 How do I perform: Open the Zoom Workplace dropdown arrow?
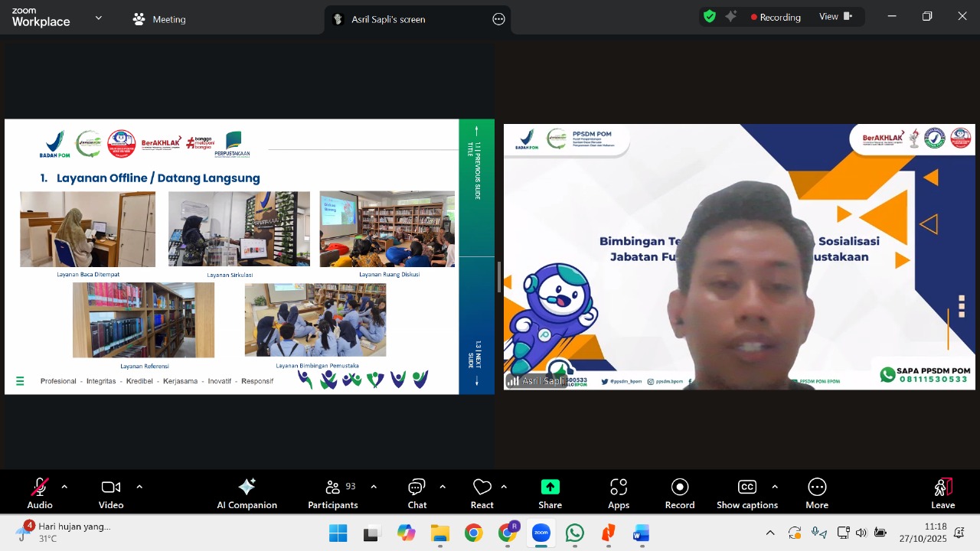(98, 18)
